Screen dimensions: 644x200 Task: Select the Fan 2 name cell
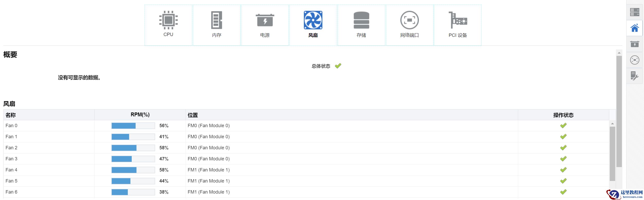[49, 148]
